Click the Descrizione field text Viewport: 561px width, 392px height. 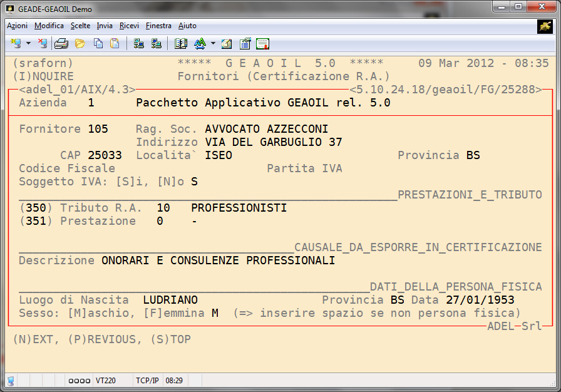(x=219, y=260)
